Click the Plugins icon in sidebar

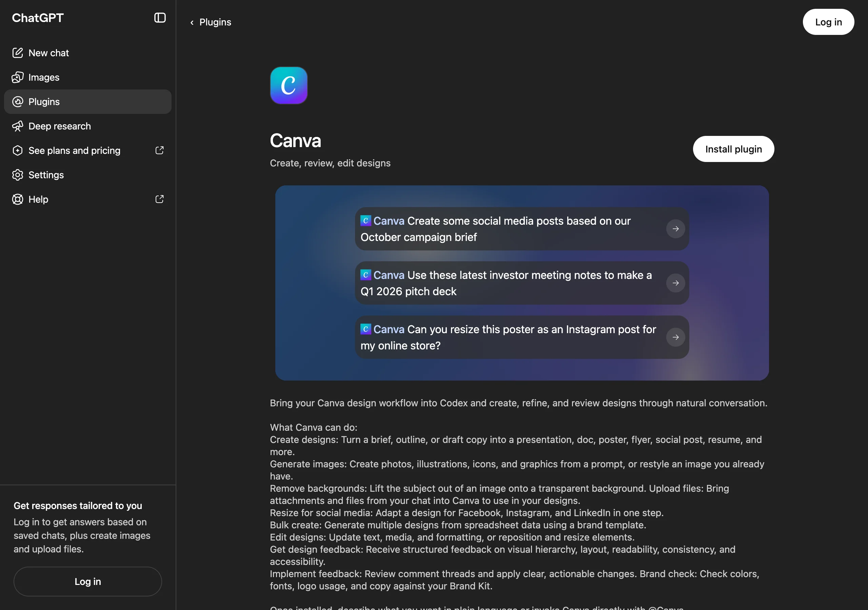17,102
